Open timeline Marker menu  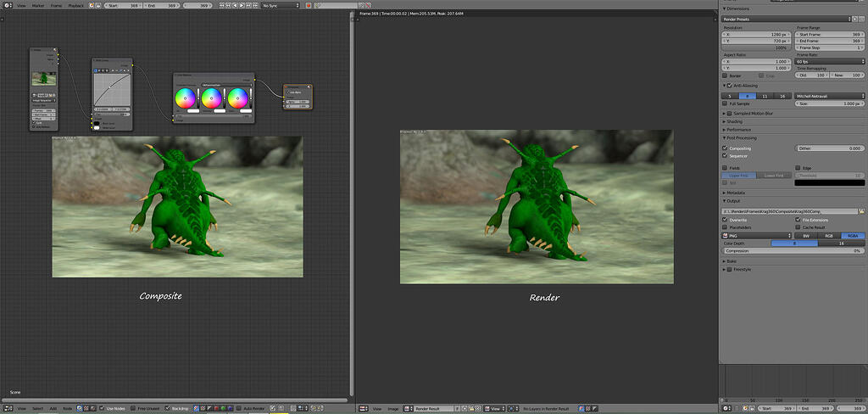[x=38, y=5]
